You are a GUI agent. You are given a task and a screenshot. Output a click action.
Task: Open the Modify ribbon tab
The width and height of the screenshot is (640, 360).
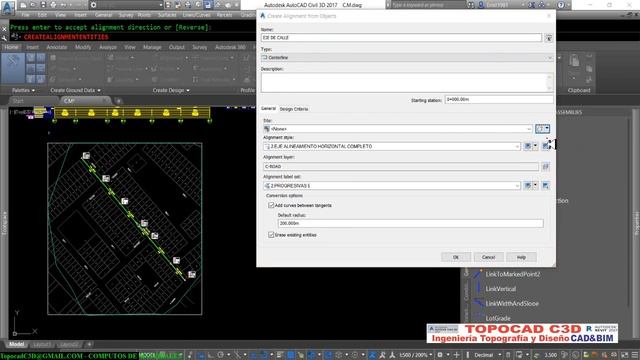click(83, 47)
